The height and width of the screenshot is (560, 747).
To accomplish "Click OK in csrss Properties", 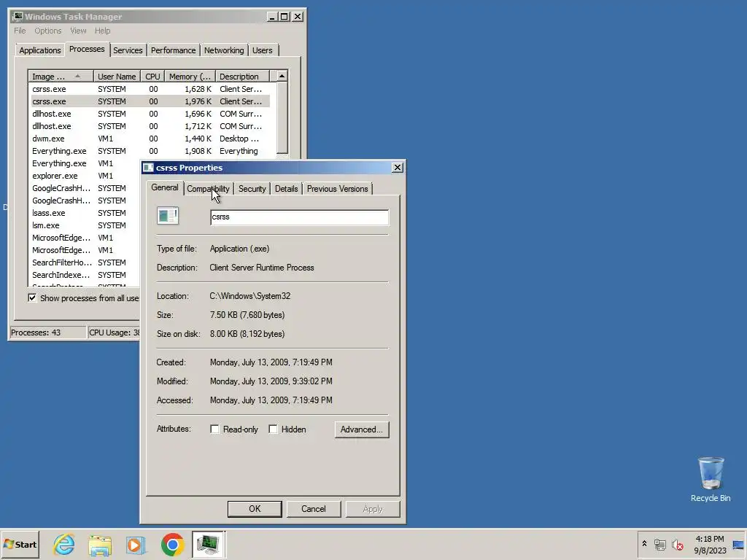I will tap(255, 508).
